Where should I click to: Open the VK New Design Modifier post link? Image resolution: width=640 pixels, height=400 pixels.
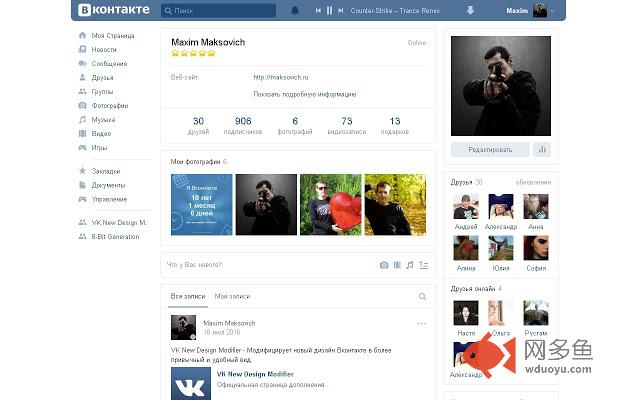(255, 374)
